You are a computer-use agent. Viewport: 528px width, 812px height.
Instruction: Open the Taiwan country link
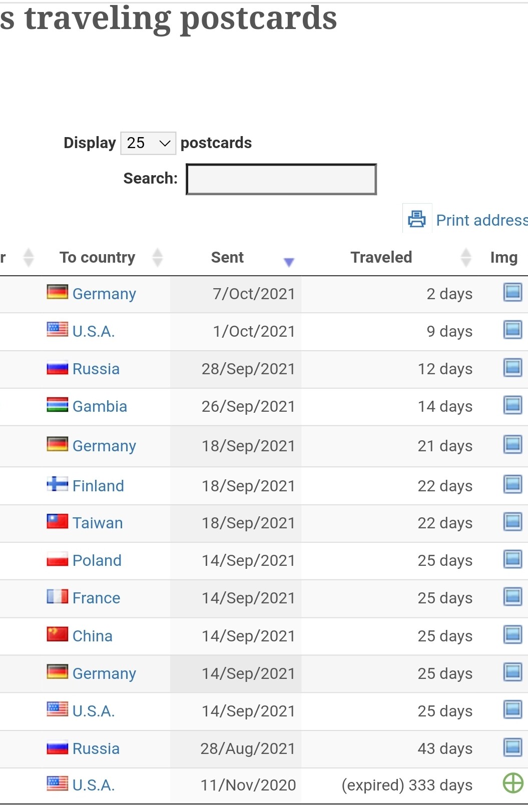coord(98,523)
